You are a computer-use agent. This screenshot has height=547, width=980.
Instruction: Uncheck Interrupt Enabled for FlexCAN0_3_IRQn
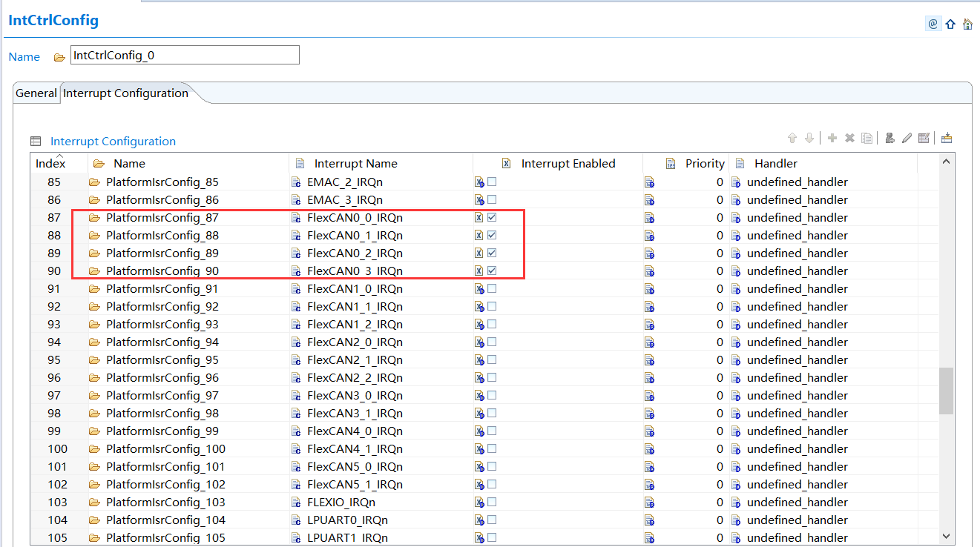pyautogui.click(x=492, y=271)
